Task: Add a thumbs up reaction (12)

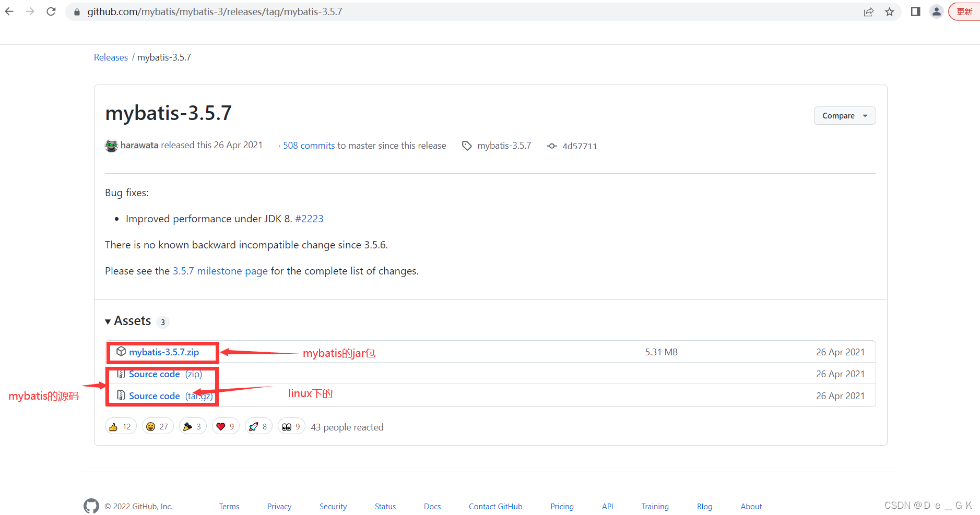Action: click(121, 426)
